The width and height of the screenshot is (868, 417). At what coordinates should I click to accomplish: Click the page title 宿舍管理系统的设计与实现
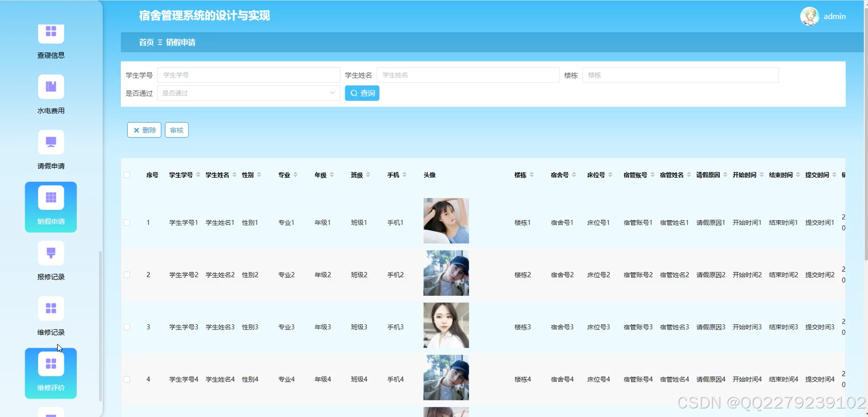pyautogui.click(x=204, y=16)
